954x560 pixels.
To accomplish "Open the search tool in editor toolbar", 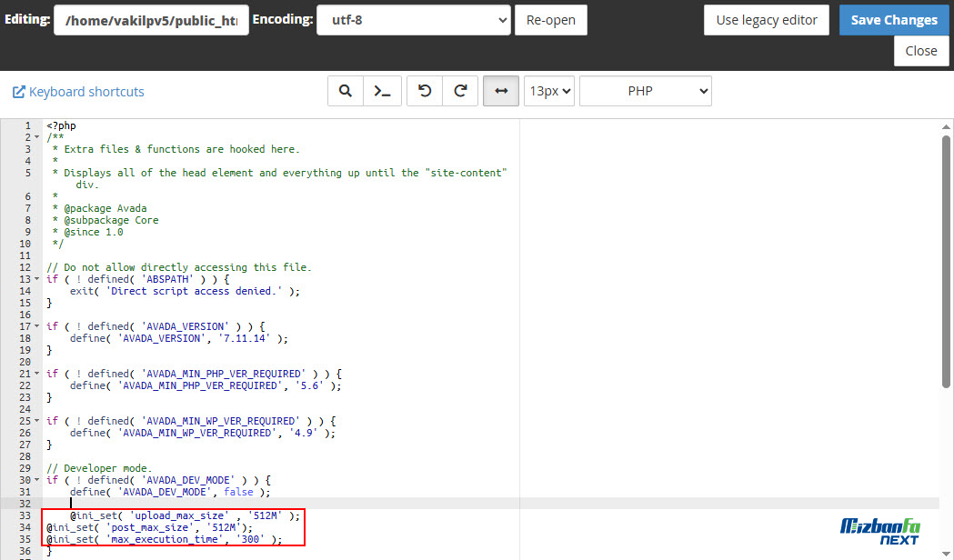I will tap(345, 91).
